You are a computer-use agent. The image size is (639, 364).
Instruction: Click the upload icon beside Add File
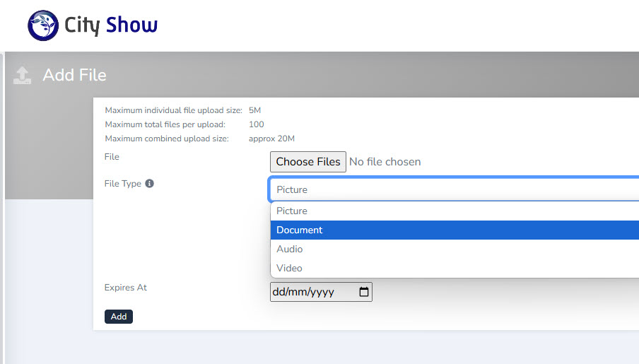click(x=23, y=75)
